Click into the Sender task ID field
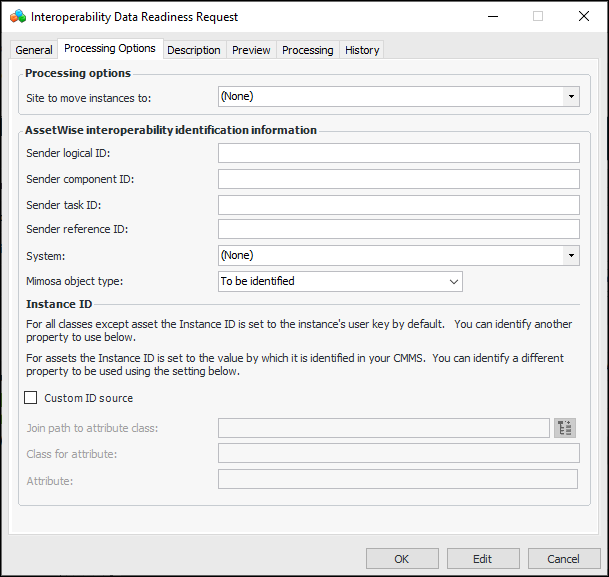The image size is (609, 577). (x=398, y=205)
